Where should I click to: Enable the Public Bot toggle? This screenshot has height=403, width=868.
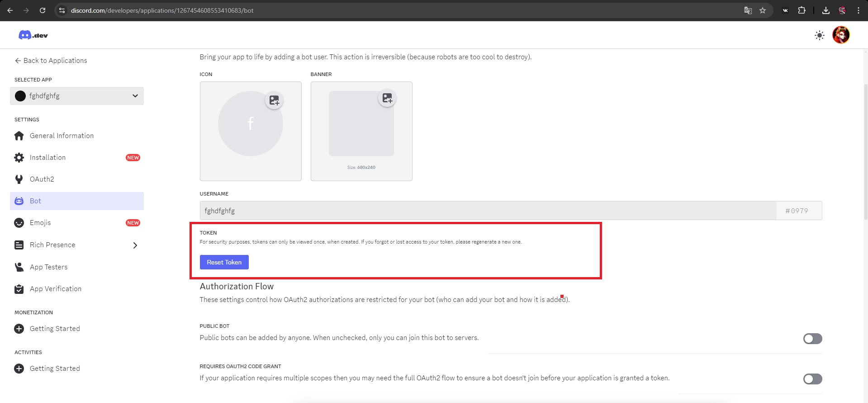point(812,339)
